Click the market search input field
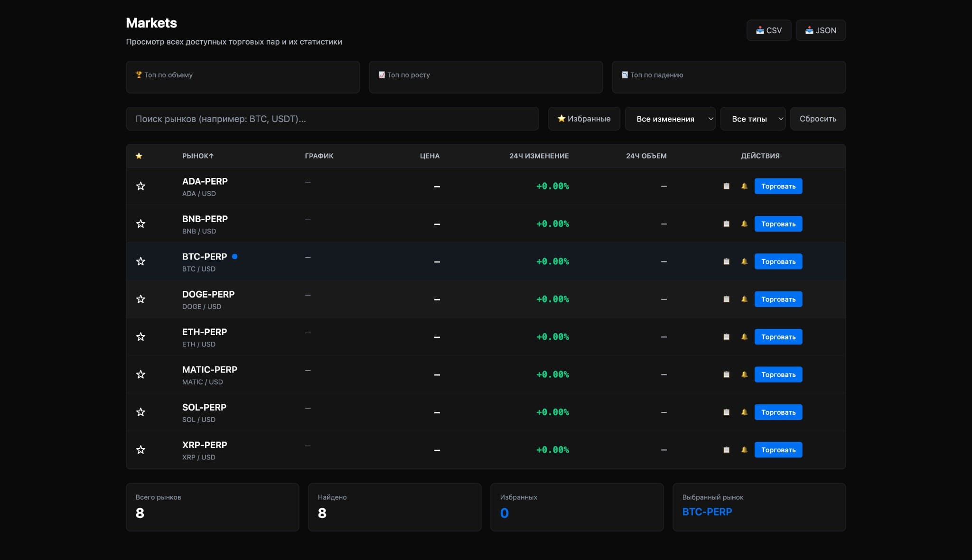This screenshot has height=560, width=972. [332, 119]
